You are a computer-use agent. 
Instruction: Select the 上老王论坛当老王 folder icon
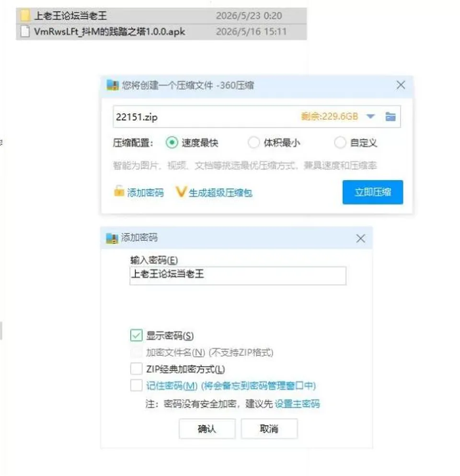tap(25, 15)
